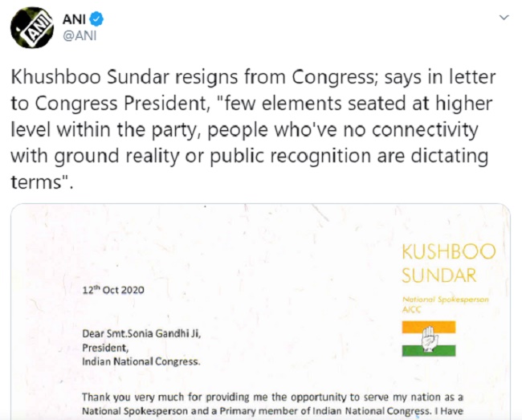
Task: Click Khushboo Sundar name in tweet text
Action: (90, 77)
